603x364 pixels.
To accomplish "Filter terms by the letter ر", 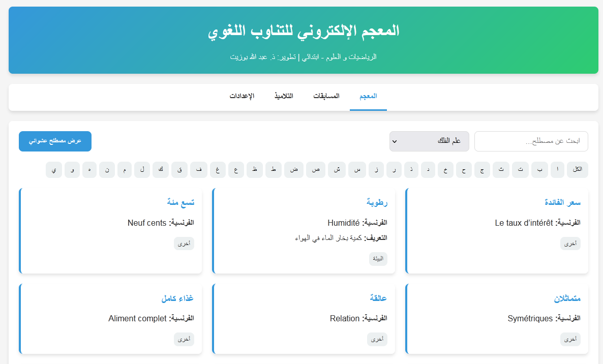I will [x=394, y=169].
